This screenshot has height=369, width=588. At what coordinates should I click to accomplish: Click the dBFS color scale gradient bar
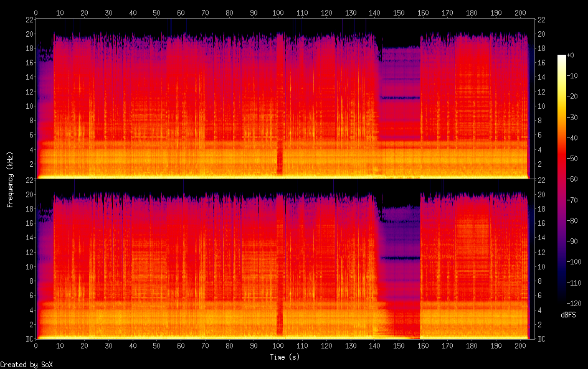561,179
